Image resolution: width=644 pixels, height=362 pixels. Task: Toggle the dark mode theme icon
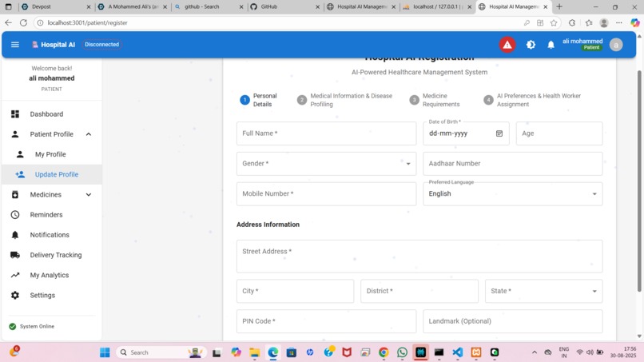[x=531, y=45]
